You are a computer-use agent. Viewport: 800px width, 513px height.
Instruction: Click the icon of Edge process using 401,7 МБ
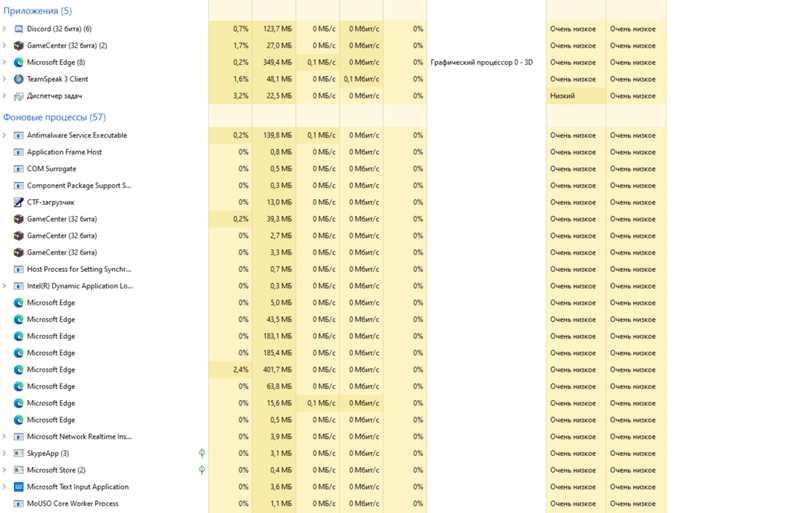pyautogui.click(x=18, y=370)
